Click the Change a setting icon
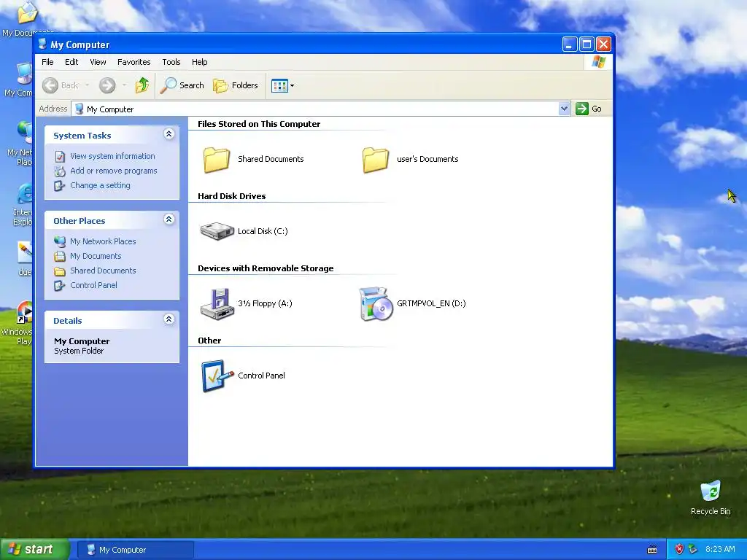The image size is (747, 560). pos(60,186)
